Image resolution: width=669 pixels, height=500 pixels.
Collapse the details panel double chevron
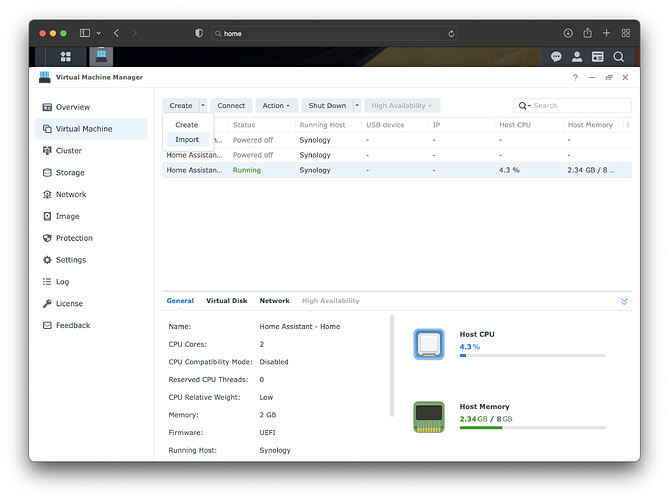click(624, 301)
